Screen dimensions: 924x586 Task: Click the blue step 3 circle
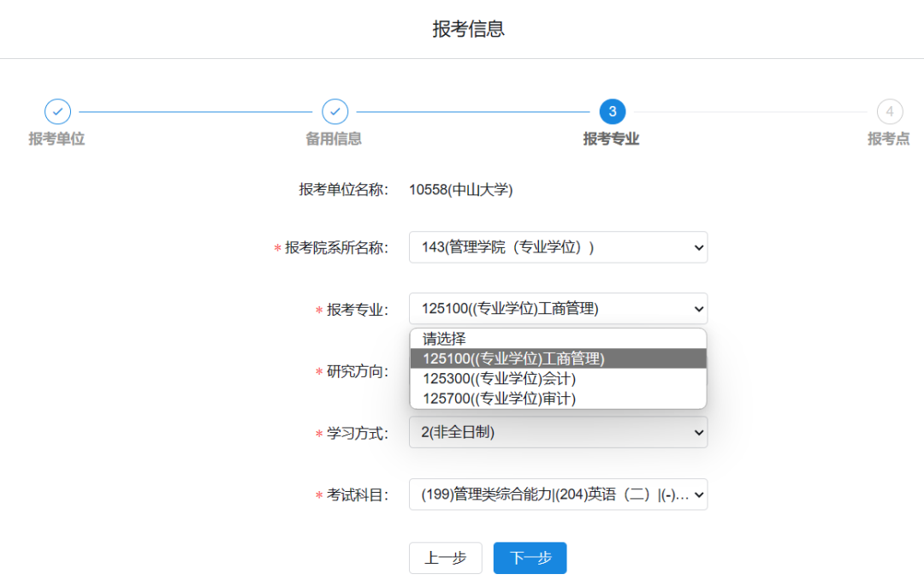pyautogui.click(x=612, y=112)
